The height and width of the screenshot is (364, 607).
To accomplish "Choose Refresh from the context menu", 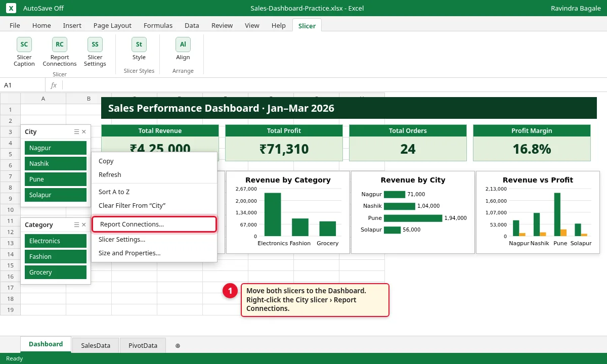I will pyautogui.click(x=154, y=175).
